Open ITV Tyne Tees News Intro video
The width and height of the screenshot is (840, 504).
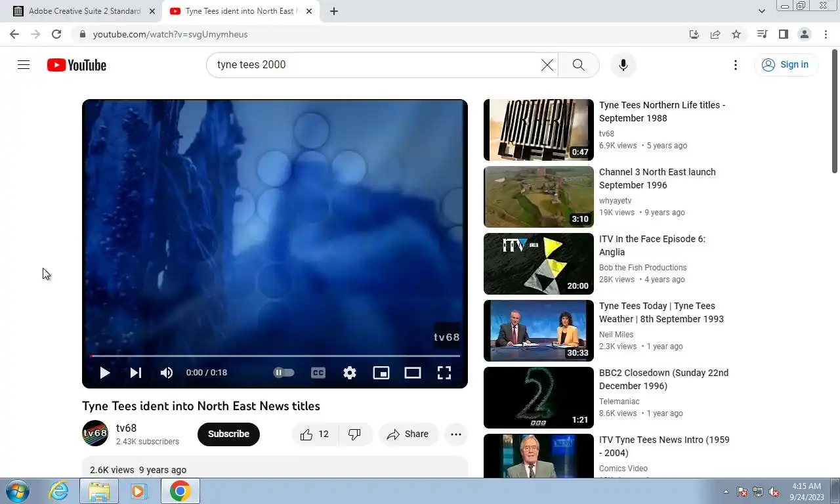(664, 446)
